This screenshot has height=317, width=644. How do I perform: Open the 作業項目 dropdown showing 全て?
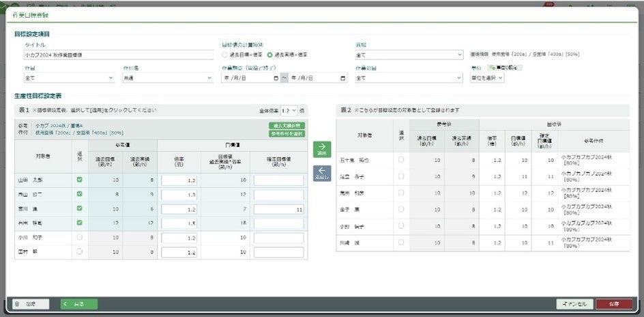coord(409,78)
